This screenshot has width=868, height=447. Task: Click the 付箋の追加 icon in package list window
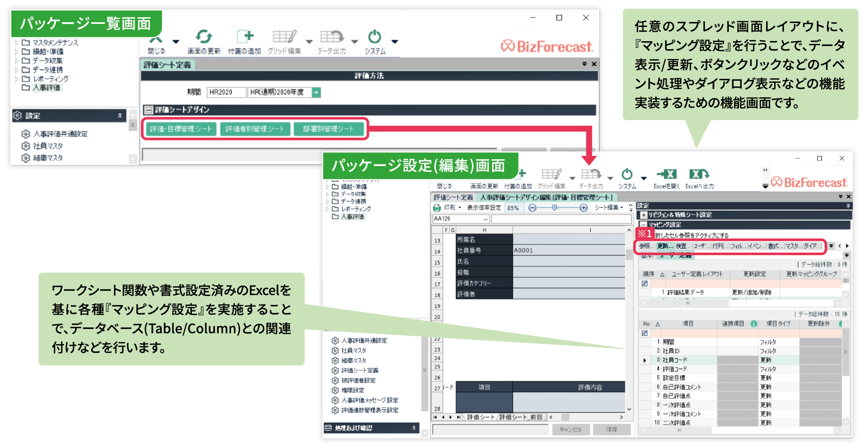[245, 36]
